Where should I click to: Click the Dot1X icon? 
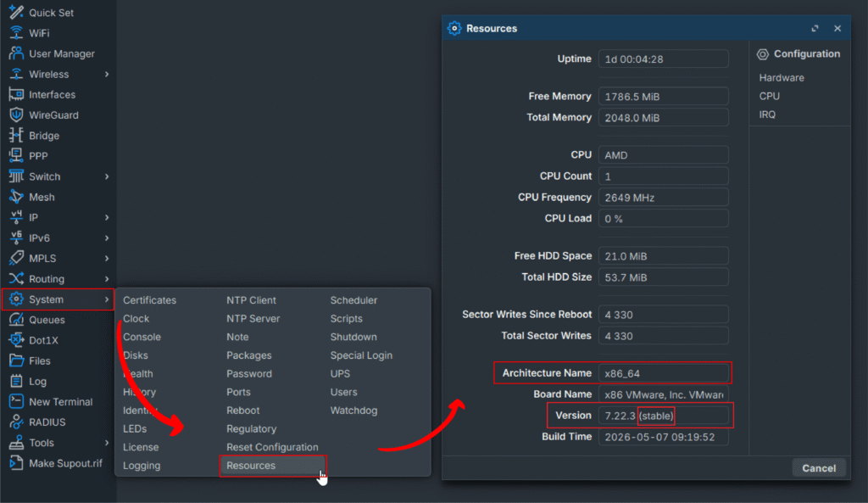point(16,340)
